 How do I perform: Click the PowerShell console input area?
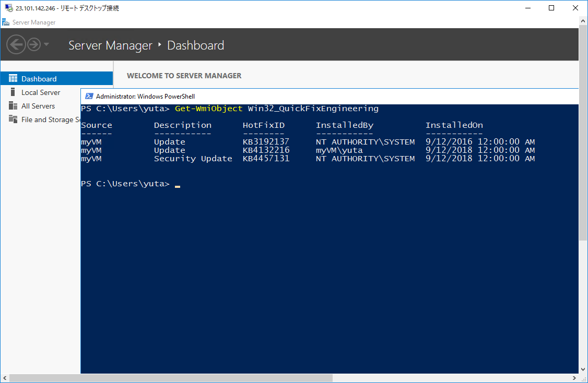coord(178,183)
